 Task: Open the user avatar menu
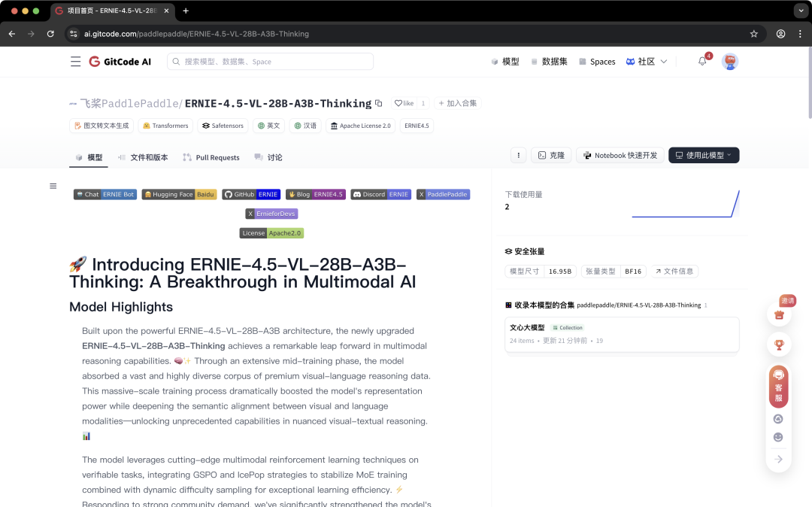coord(729,62)
